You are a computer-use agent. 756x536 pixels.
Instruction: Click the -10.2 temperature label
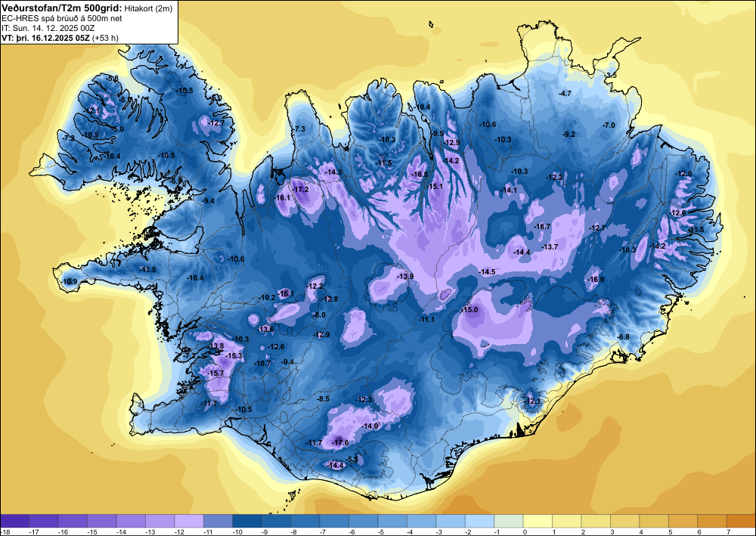pos(267,297)
